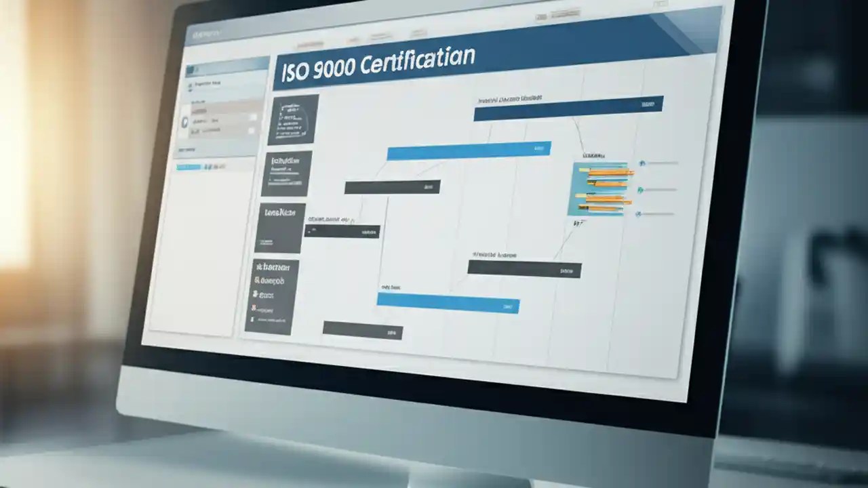The image size is (868, 488).
Task: Click the icon left of the bottom slider
Action: click(638, 213)
